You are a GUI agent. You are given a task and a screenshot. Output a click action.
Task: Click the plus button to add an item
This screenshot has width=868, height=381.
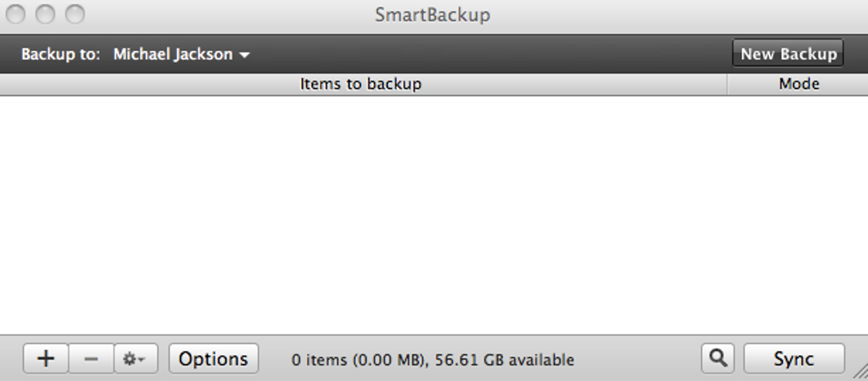[x=45, y=359]
